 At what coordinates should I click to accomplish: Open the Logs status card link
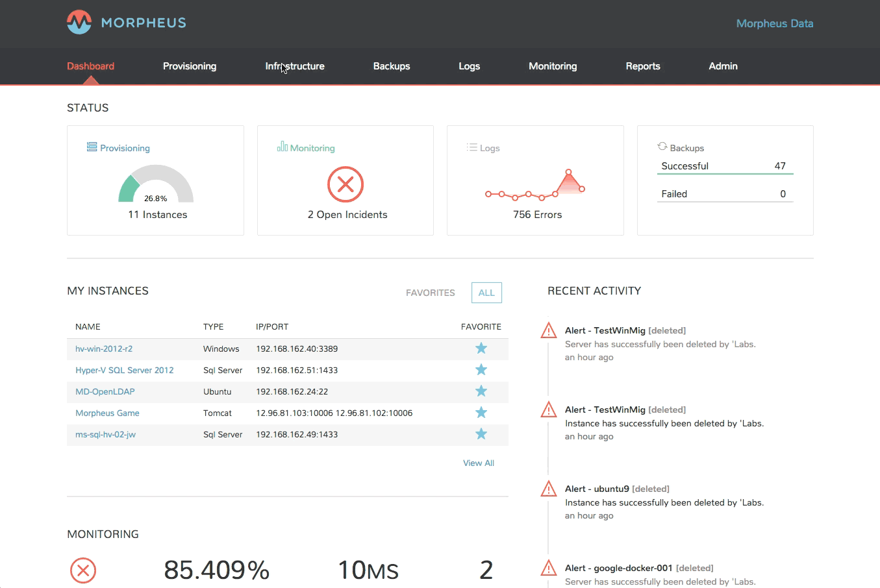[x=490, y=148]
